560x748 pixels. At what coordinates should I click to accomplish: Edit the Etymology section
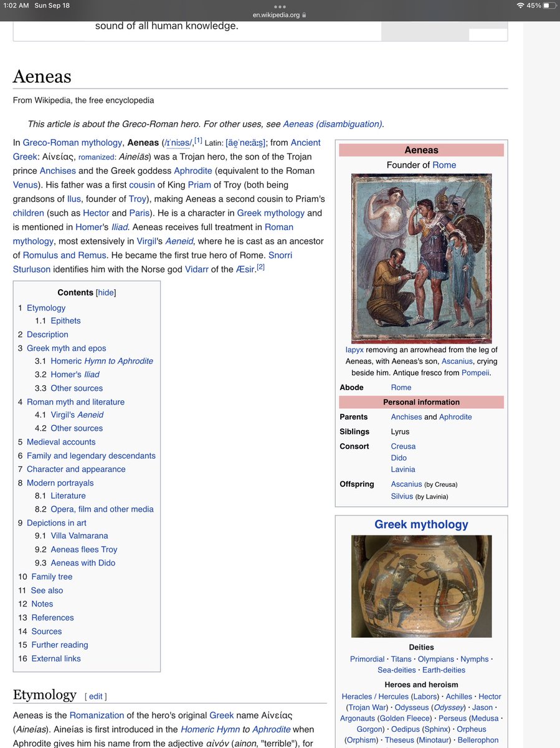(95, 696)
